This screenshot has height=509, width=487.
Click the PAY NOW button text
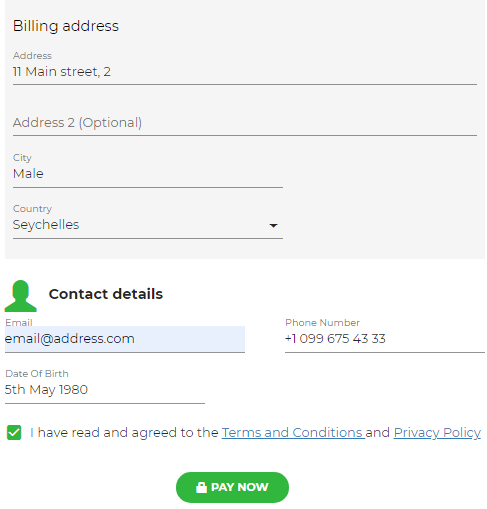(x=240, y=487)
